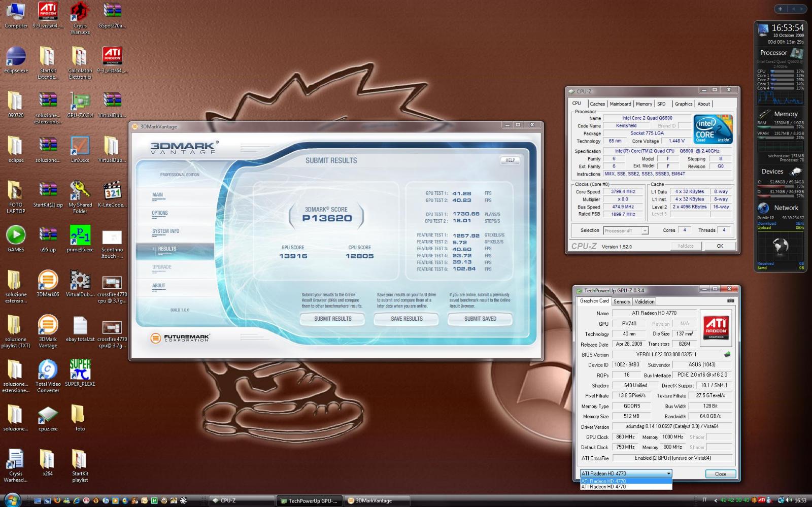Image resolution: width=812 pixels, height=507 pixels.
Task: Expand CPU-Z processor Selection dropdown
Action: (645, 230)
